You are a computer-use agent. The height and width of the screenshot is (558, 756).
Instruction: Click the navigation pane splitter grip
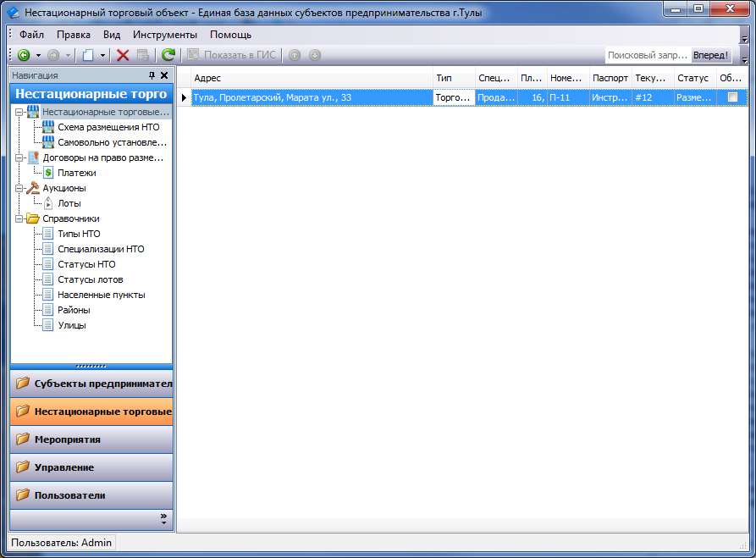91,367
